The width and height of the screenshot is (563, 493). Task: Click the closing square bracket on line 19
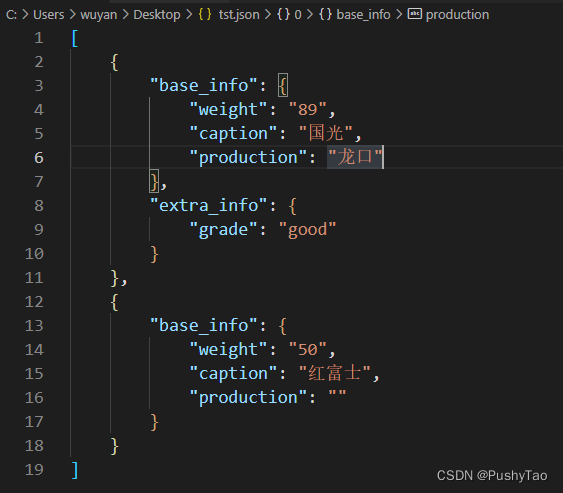click(x=75, y=470)
